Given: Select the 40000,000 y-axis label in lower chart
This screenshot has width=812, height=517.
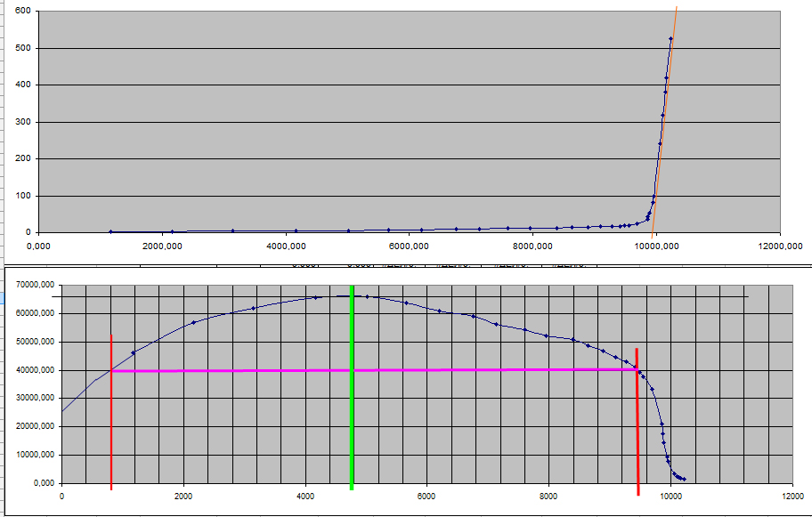Looking at the screenshot, I should 33,370.
